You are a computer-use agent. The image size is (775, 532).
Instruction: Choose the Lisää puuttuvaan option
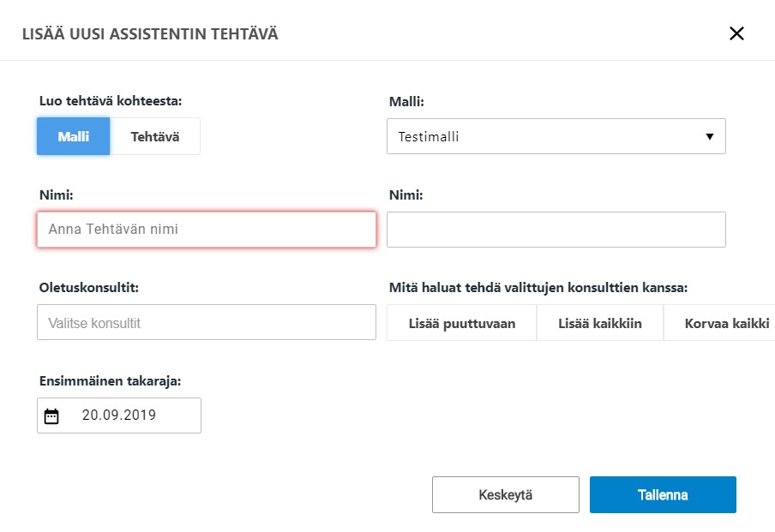pos(462,324)
